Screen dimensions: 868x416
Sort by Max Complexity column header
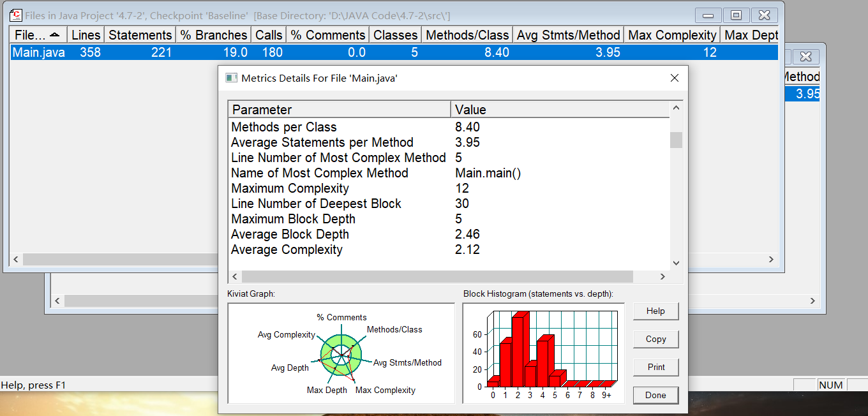[x=672, y=35]
